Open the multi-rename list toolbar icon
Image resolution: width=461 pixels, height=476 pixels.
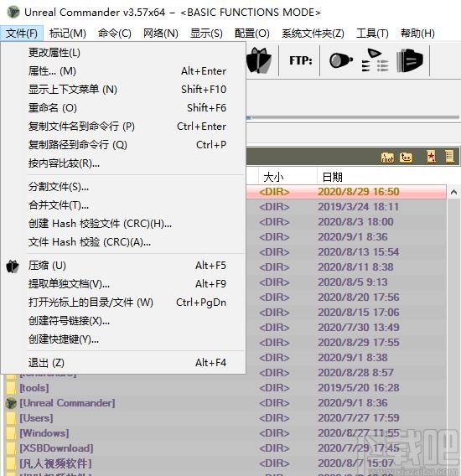coord(375,60)
